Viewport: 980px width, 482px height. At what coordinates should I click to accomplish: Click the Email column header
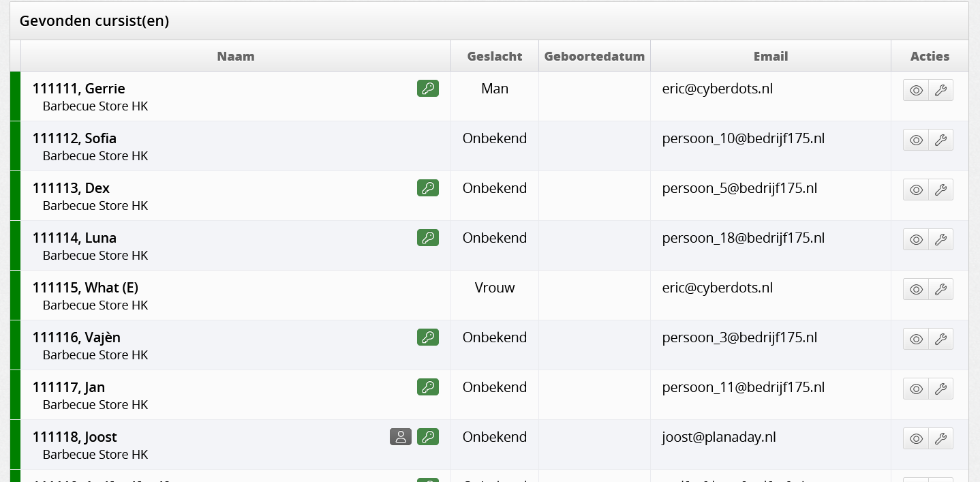tap(771, 57)
